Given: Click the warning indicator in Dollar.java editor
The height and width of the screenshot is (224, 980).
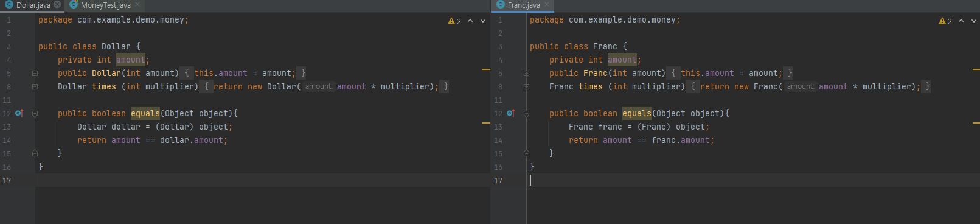Looking at the screenshot, I should (x=454, y=21).
